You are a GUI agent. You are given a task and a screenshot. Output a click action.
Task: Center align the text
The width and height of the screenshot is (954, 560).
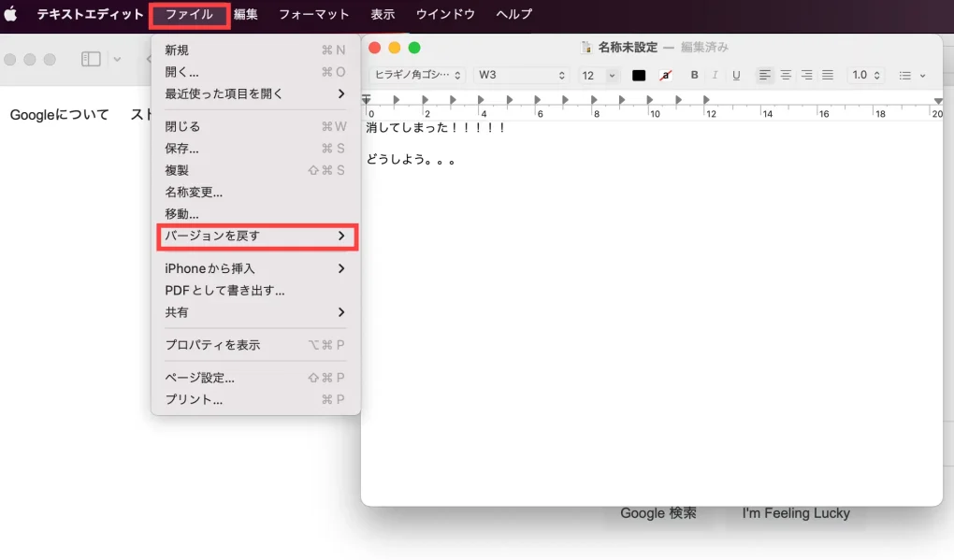(786, 76)
